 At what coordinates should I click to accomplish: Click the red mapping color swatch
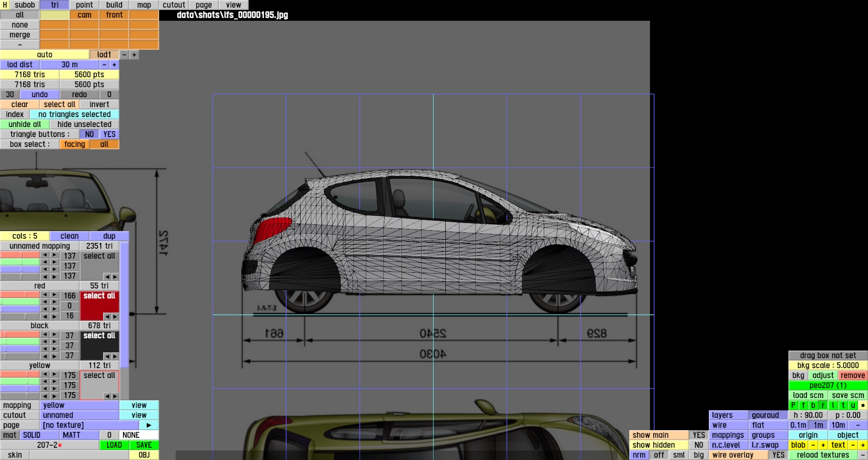click(99, 306)
